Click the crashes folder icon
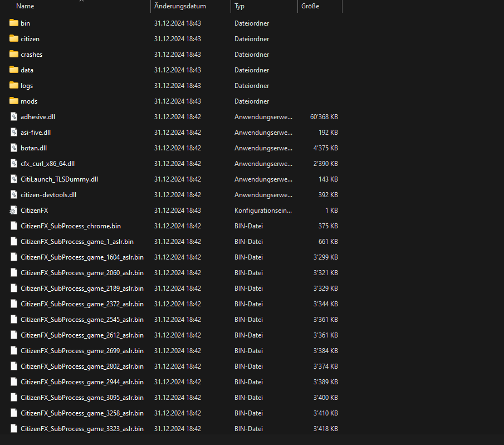Image resolution: width=504 pixels, height=445 pixels. [x=14, y=55]
